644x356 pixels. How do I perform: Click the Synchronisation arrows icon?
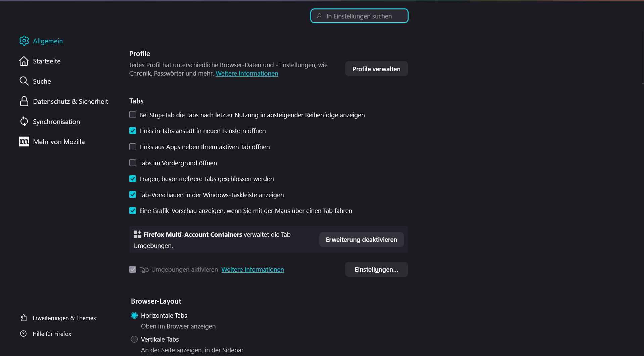pyautogui.click(x=24, y=122)
